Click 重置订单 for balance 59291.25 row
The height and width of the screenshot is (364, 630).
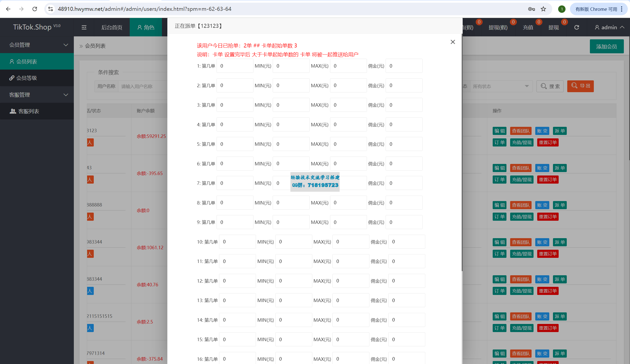(x=548, y=143)
